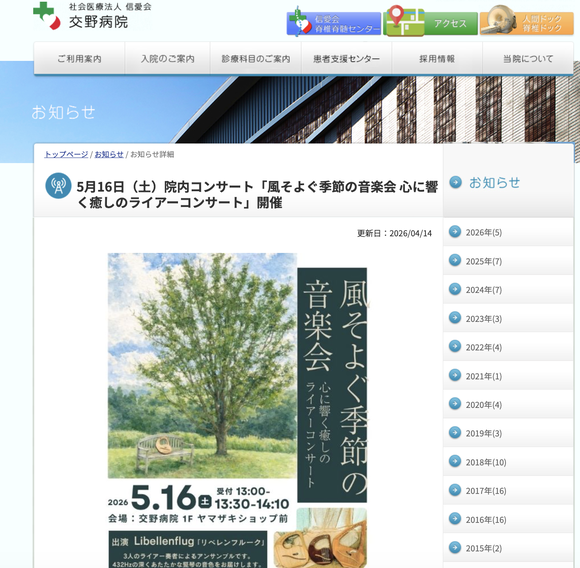Open the 患者支援センター menu item
The height and width of the screenshot is (568, 580).
pos(347,58)
